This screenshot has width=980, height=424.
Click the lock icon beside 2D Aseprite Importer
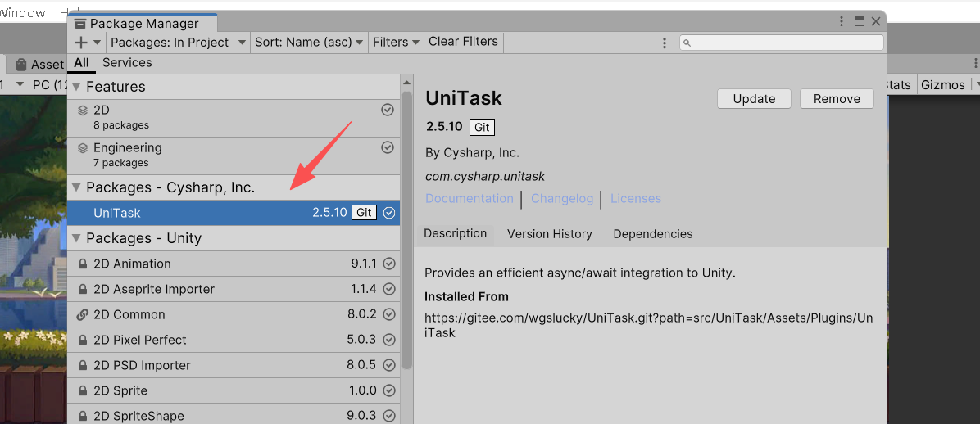[83, 290]
